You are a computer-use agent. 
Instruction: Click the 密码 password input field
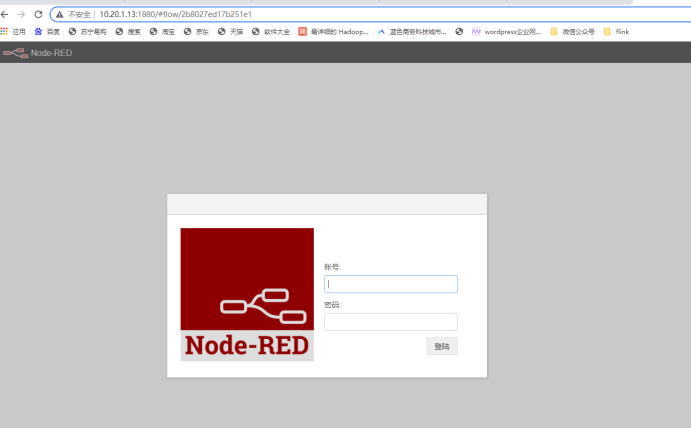[391, 322]
